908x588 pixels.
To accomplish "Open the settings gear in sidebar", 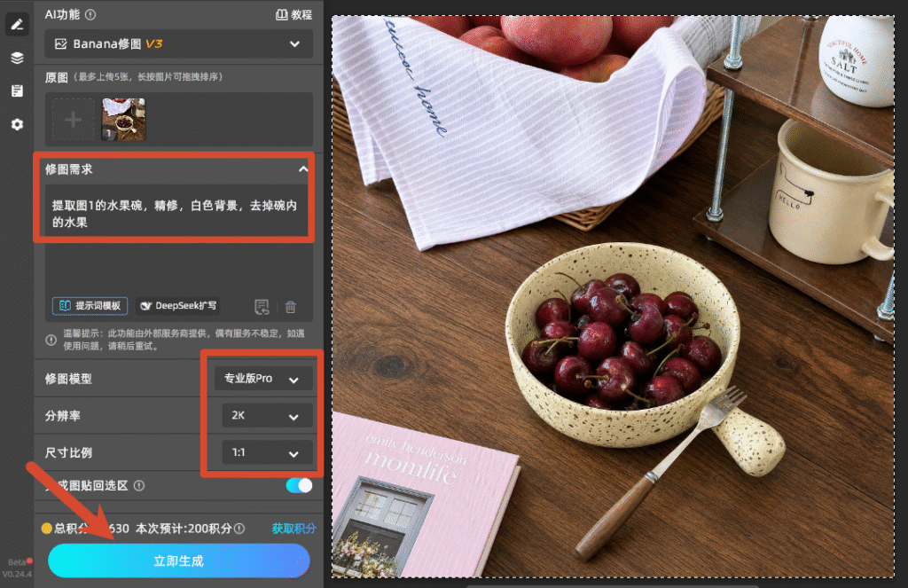I will coord(17,124).
